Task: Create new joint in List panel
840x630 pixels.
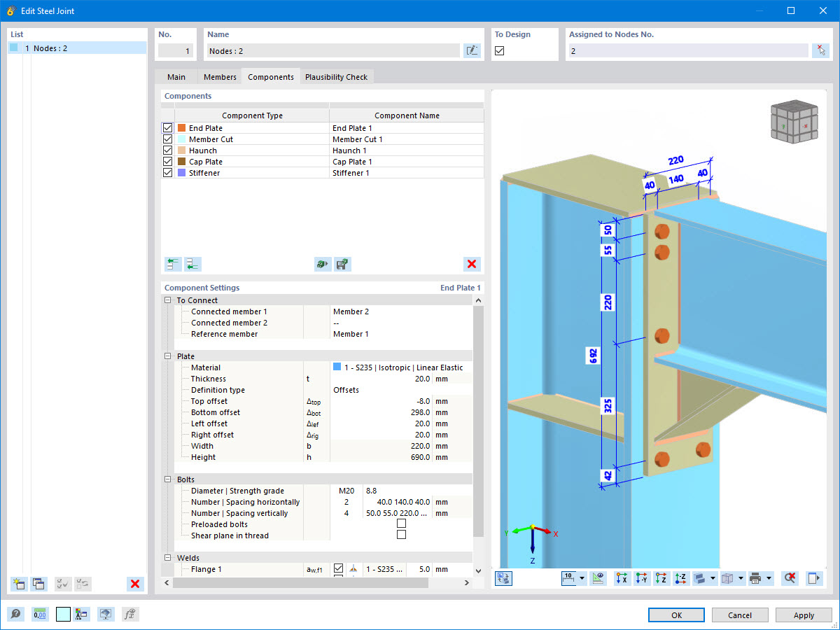Action: [x=19, y=584]
